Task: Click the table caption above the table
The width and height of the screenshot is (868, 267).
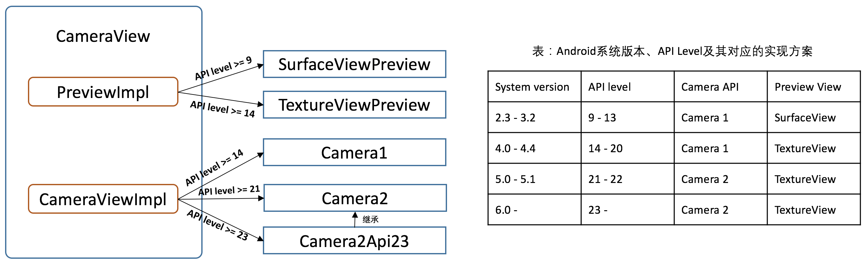Action: coord(672,51)
